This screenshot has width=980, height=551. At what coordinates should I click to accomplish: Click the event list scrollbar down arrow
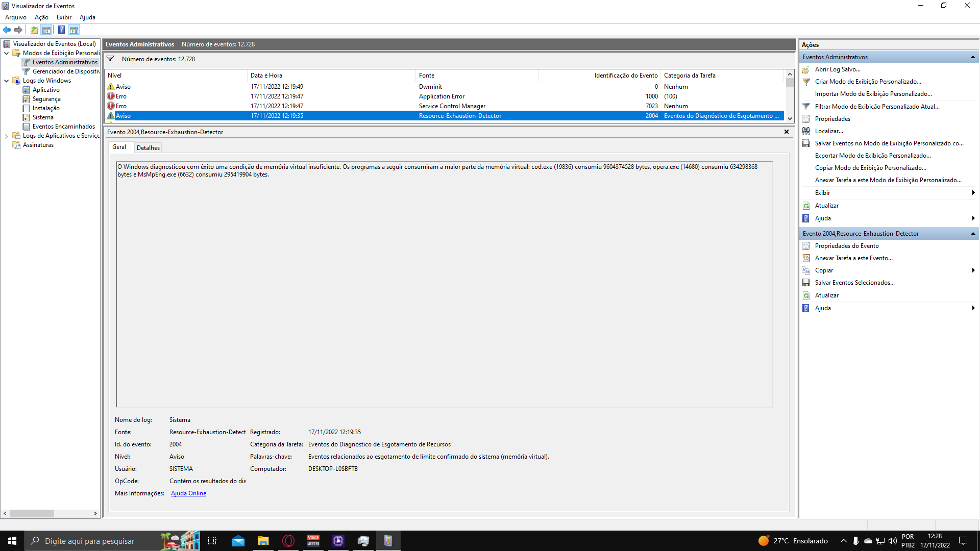tap(790, 118)
